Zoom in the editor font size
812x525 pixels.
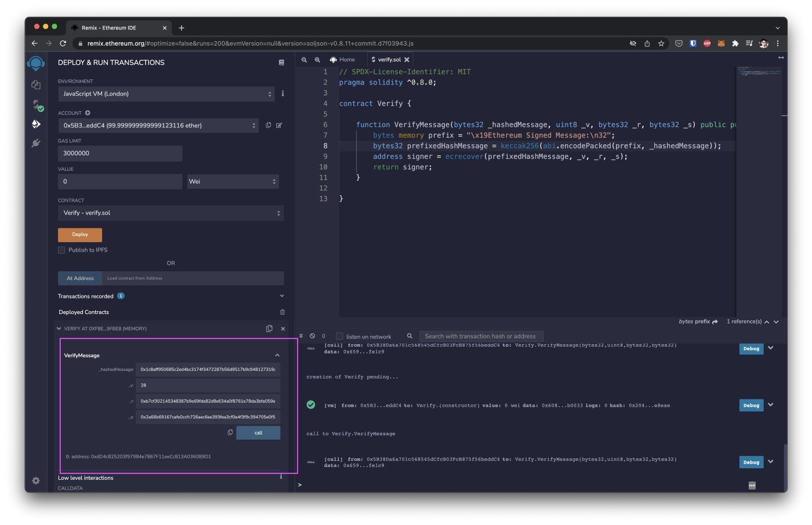coord(317,60)
